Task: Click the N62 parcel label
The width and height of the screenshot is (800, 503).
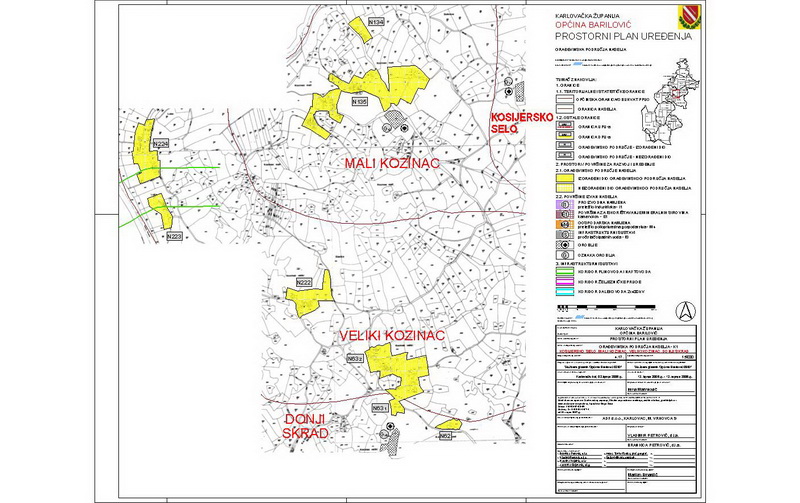Action: pos(445,435)
